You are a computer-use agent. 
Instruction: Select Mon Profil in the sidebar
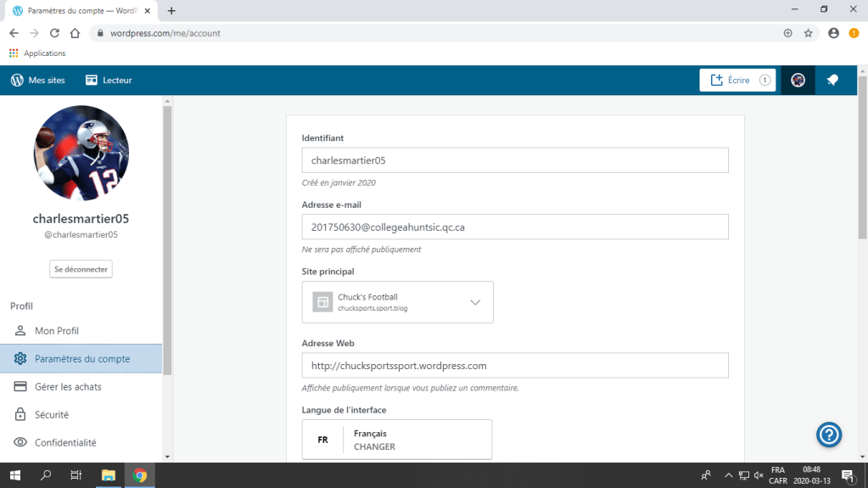[x=56, y=330]
